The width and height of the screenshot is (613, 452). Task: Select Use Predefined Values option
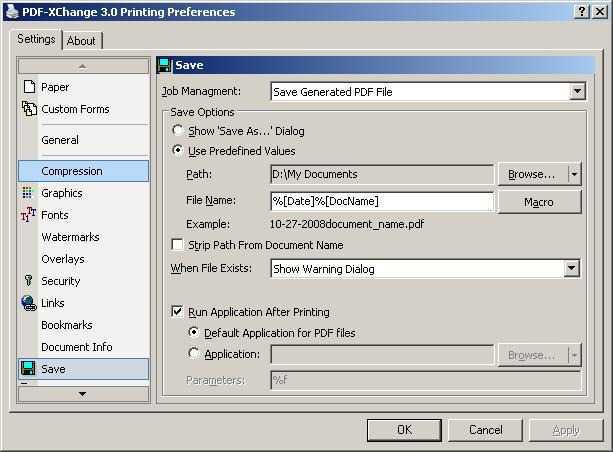pos(178,150)
